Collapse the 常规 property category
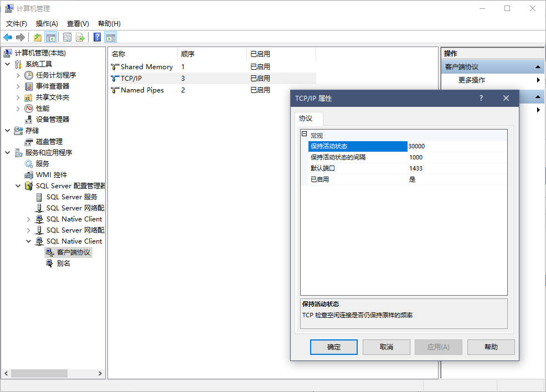This screenshot has height=392, width=546. pos(304,135)
